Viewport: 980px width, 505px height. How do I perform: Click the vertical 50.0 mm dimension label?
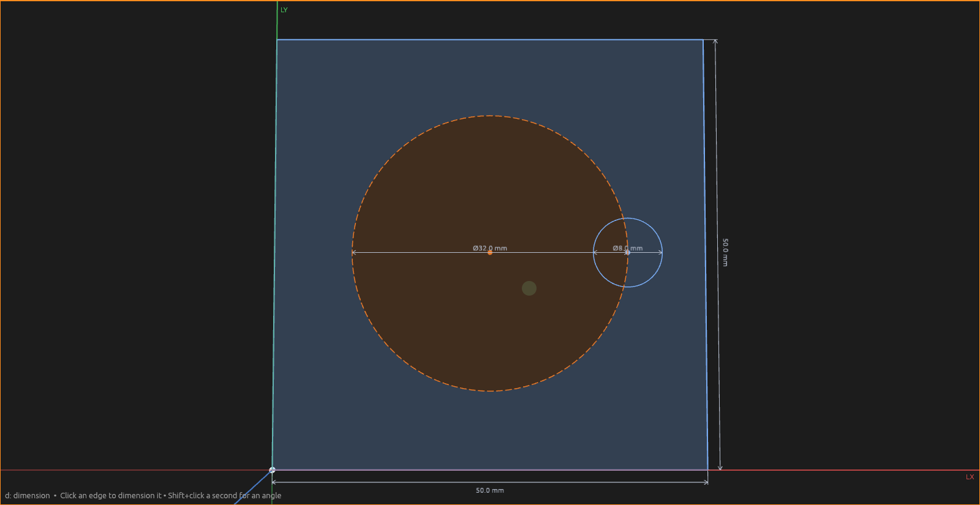point(725,252)
